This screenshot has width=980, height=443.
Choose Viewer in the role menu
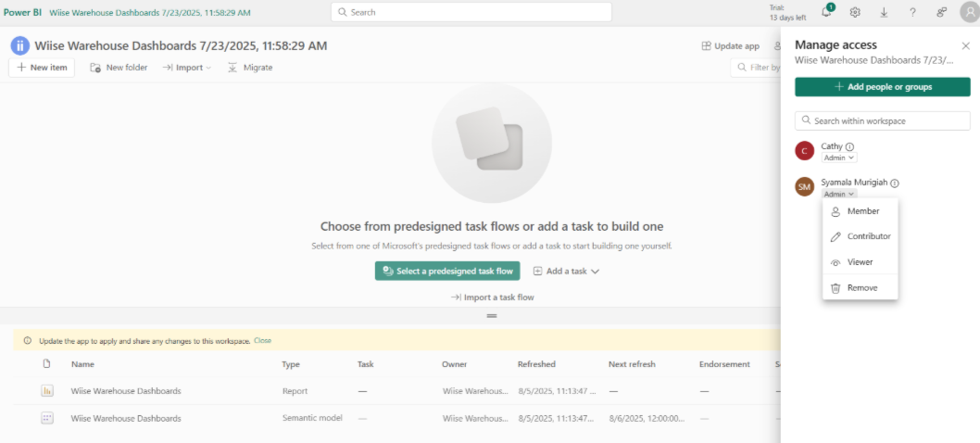pyautogui.click(x=860, y=262)
